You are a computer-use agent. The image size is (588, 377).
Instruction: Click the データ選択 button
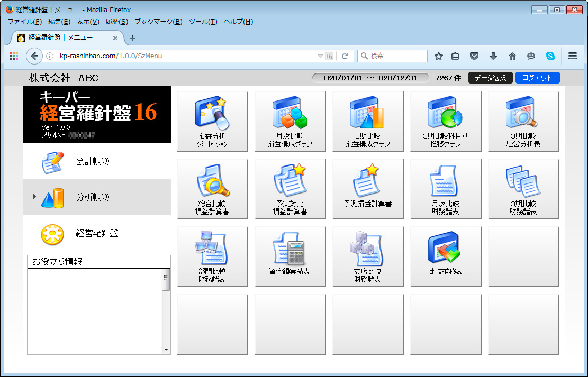click(490, 78)
